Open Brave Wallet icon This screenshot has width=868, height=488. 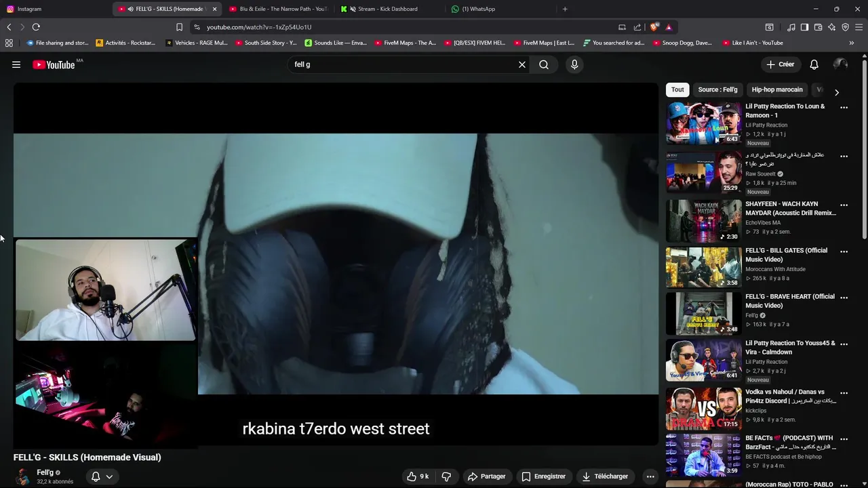click(818, 27)
